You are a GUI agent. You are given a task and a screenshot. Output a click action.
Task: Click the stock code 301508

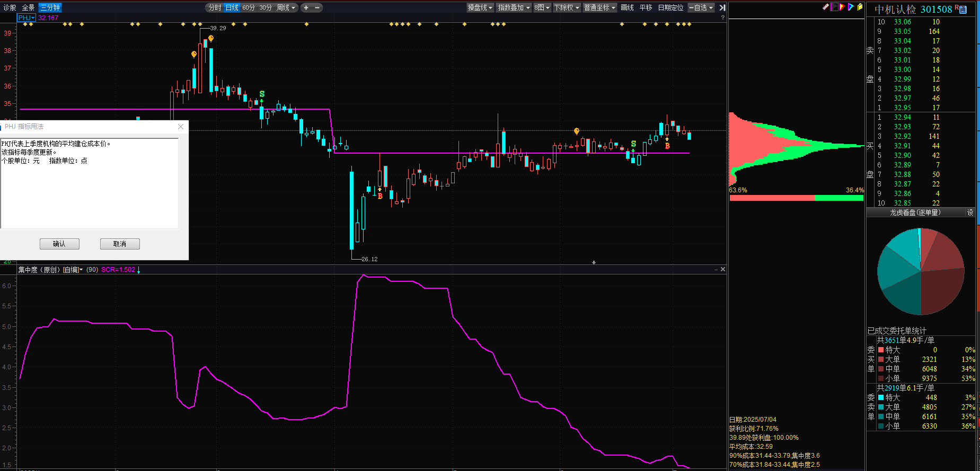(937, 10)
